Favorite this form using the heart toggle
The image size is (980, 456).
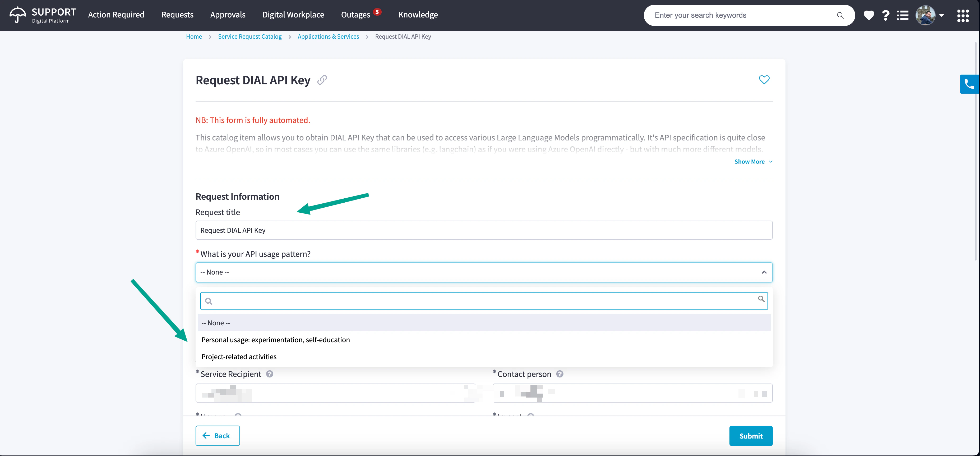(765, 80)
